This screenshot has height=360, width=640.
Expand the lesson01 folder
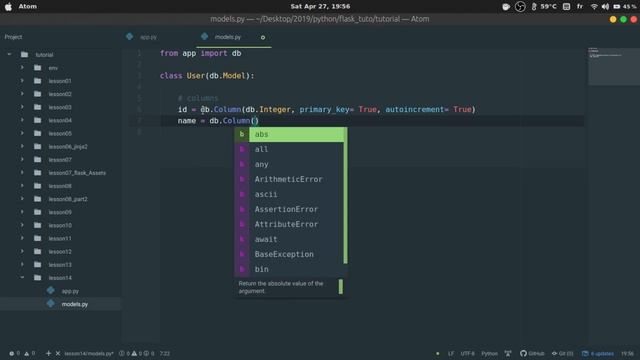coord(22,81)
